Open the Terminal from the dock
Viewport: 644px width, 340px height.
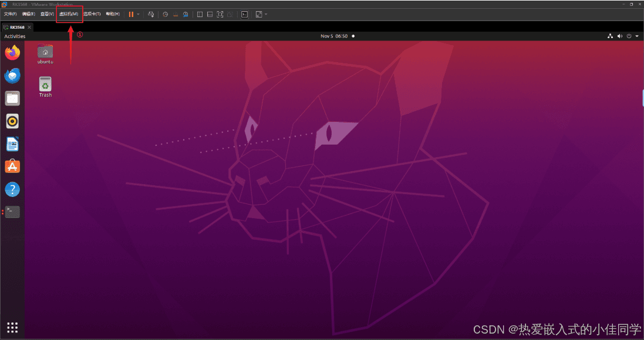click(12, 212)
